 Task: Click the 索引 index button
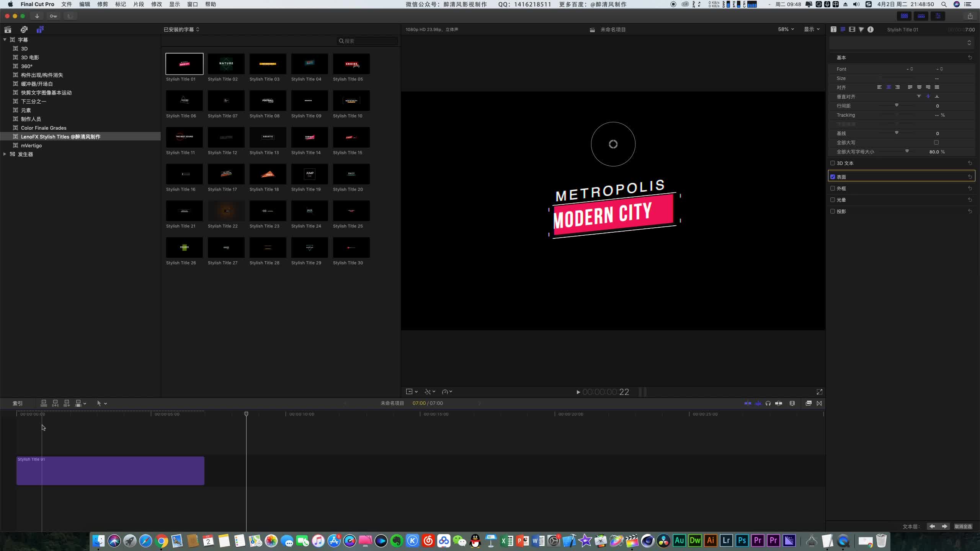(18, 403)
